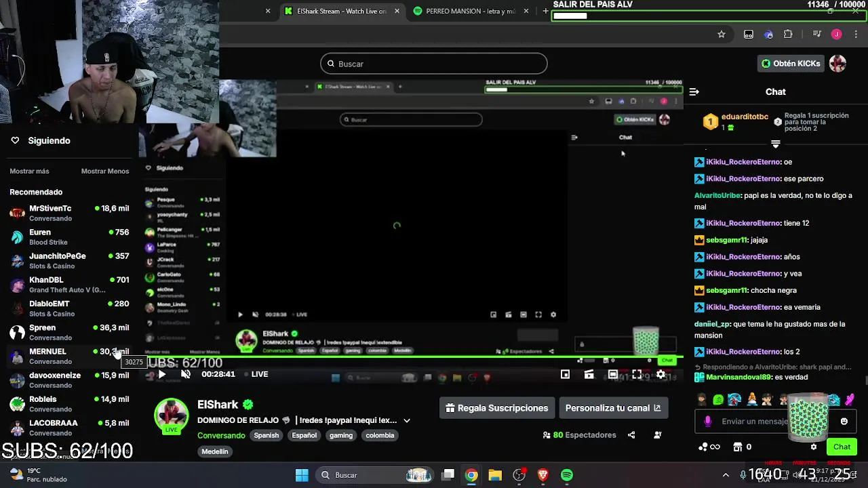868x488 pixels.
Task: Open the emoji picker in chat
Action: 844,421
